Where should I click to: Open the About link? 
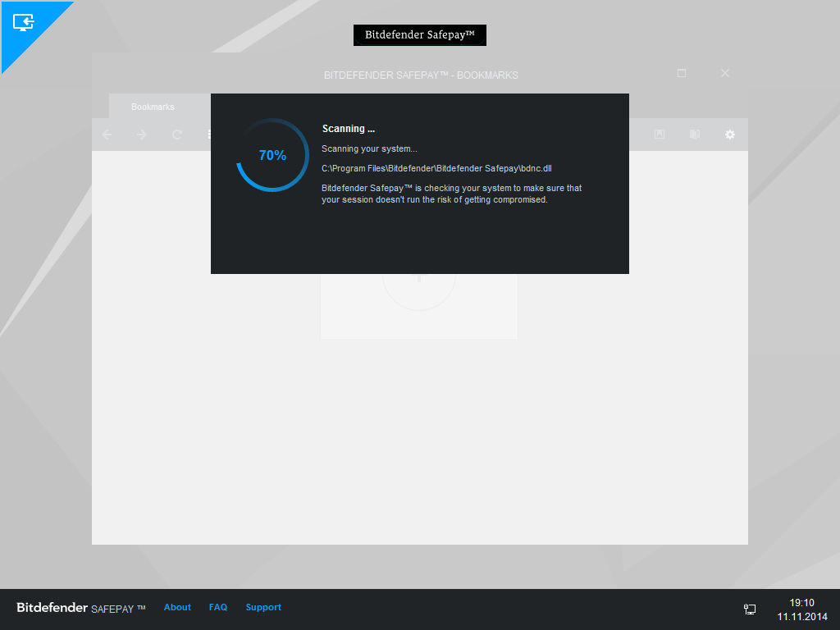point(177,607)
